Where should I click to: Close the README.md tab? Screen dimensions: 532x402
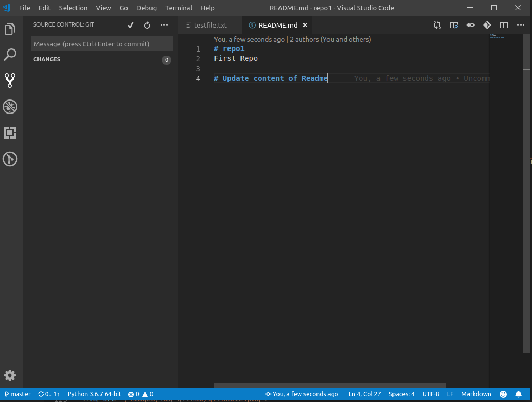pyautogui.click(x=305, y=25)
